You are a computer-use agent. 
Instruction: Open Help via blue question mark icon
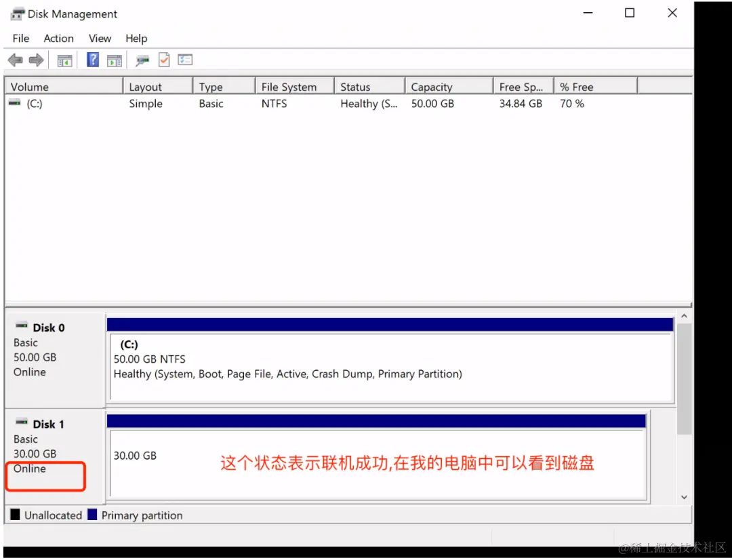[x=93, y=60]
